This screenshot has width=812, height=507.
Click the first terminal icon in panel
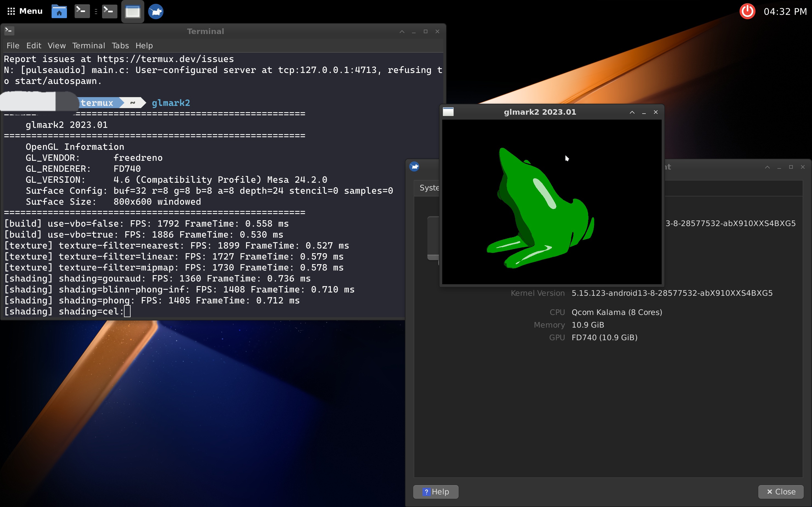(x=82, y=12)
